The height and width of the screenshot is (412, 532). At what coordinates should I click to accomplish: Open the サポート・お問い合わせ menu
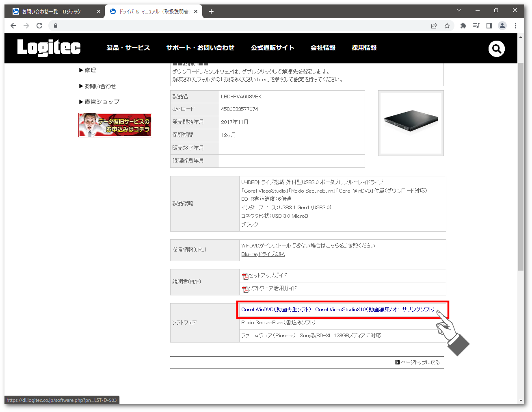pyautogui.click(x=200, y=48)
